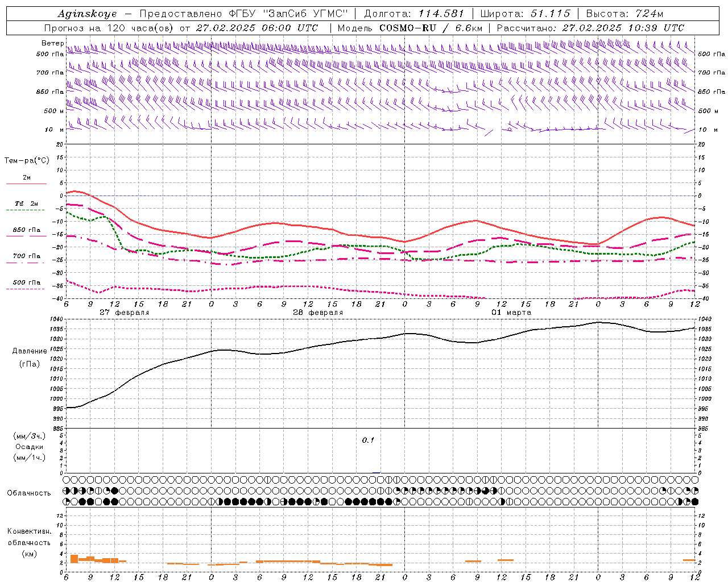Select the computed time Рассчитано: 27.02.2025 10:39 UTC
The height and width of the screenshot is (582, 728).
(590, 28)
